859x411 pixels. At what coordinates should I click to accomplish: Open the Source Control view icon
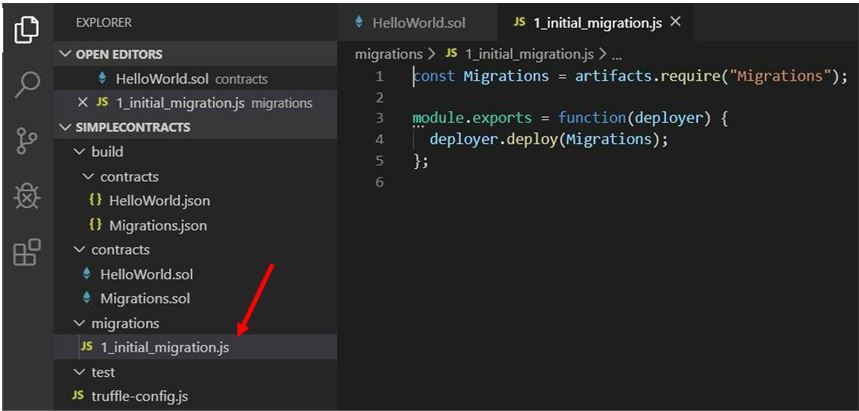click(27, 141)
